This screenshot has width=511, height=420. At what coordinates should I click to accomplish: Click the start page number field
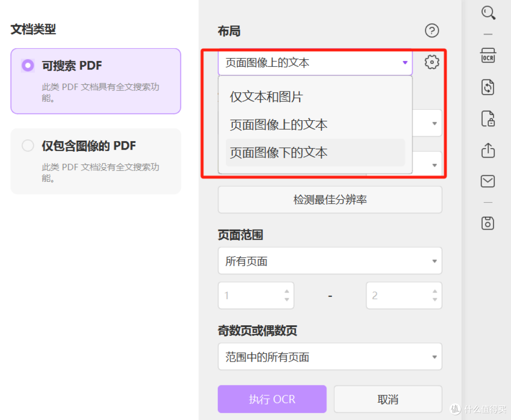point(256,295)
